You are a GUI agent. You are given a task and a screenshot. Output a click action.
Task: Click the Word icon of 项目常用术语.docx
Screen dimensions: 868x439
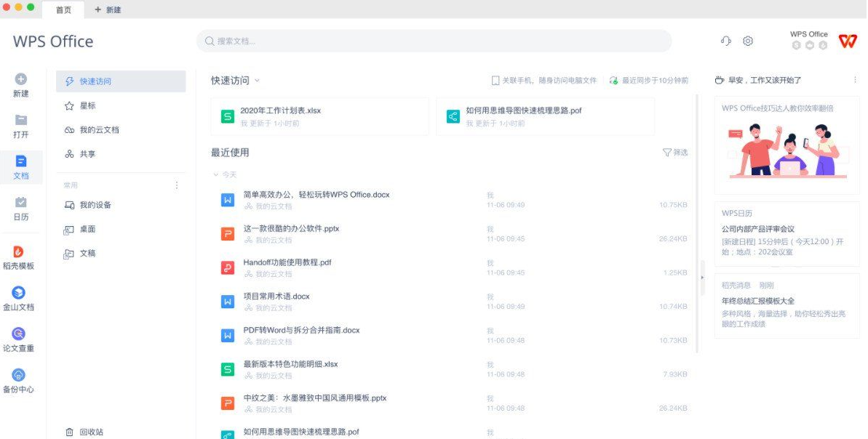pos(228,302)
